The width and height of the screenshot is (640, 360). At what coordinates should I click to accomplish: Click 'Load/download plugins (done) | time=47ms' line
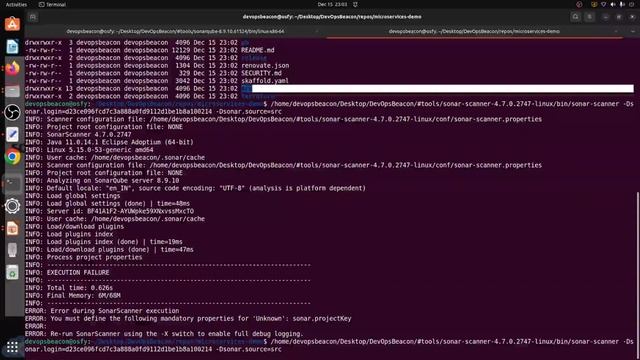109,249
